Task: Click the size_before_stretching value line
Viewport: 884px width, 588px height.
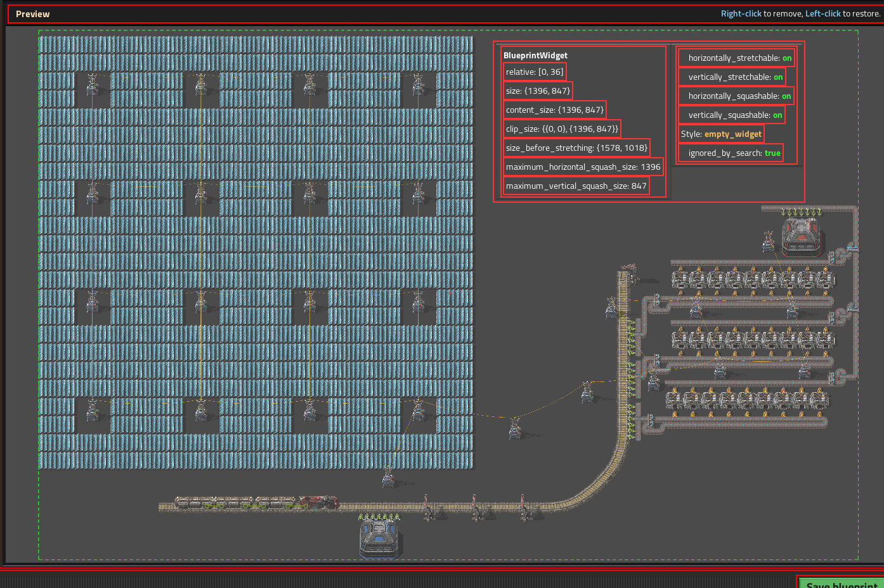Action: coord(576,148)
